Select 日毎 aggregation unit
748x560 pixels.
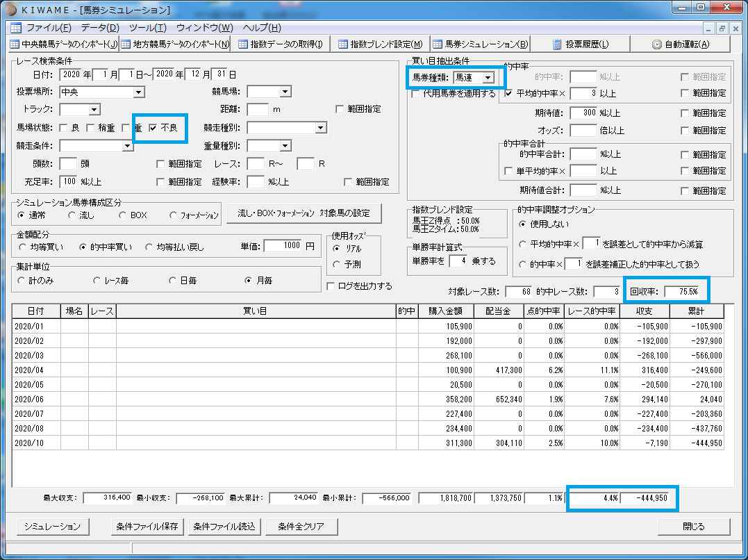point(173,281)
